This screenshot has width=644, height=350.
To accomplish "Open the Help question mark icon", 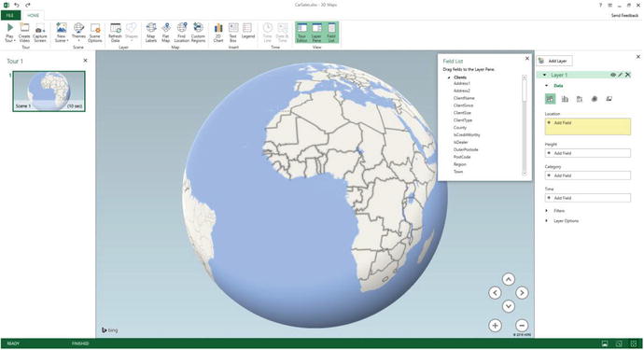I will (600, 6).
